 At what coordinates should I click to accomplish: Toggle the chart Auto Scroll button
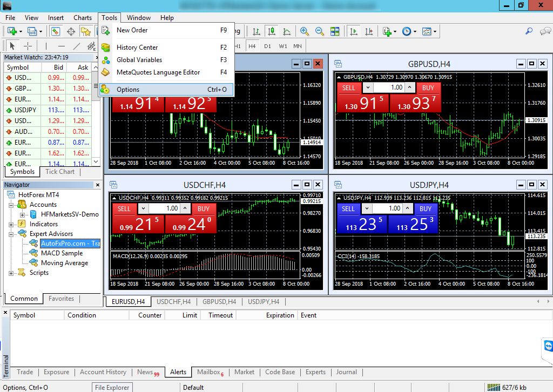[354, 31]
